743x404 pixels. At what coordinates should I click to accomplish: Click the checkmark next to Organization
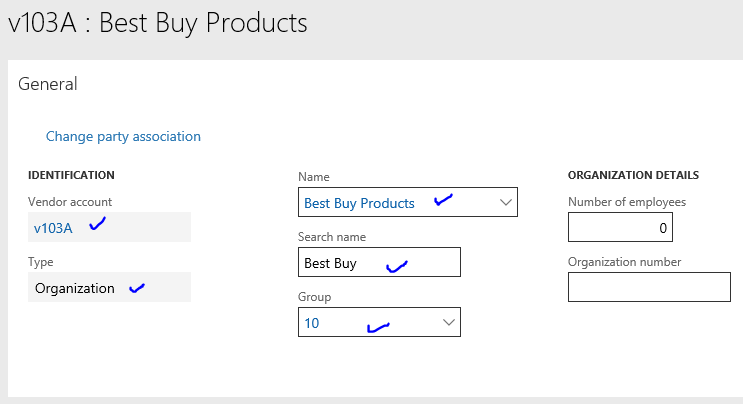[x=137, y=287]
